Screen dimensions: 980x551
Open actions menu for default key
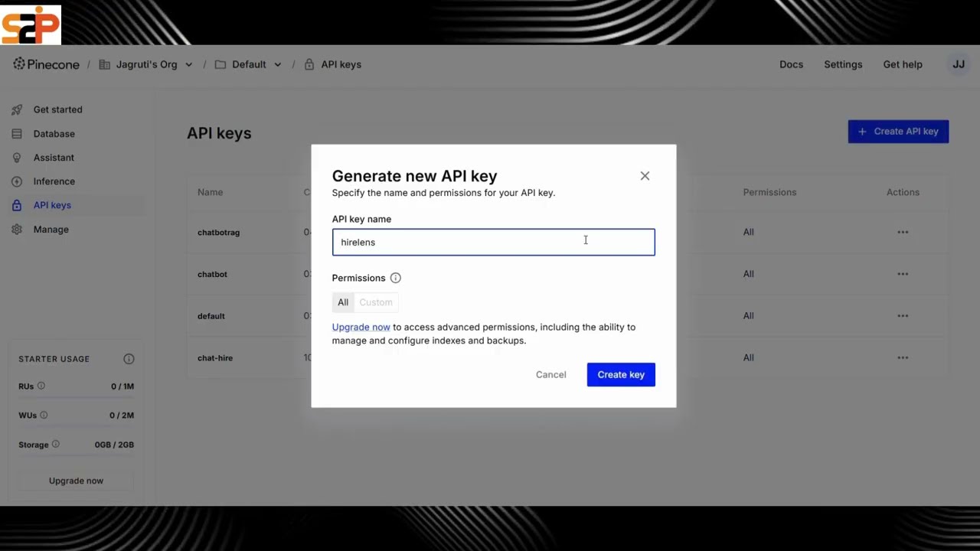[903, 315]
